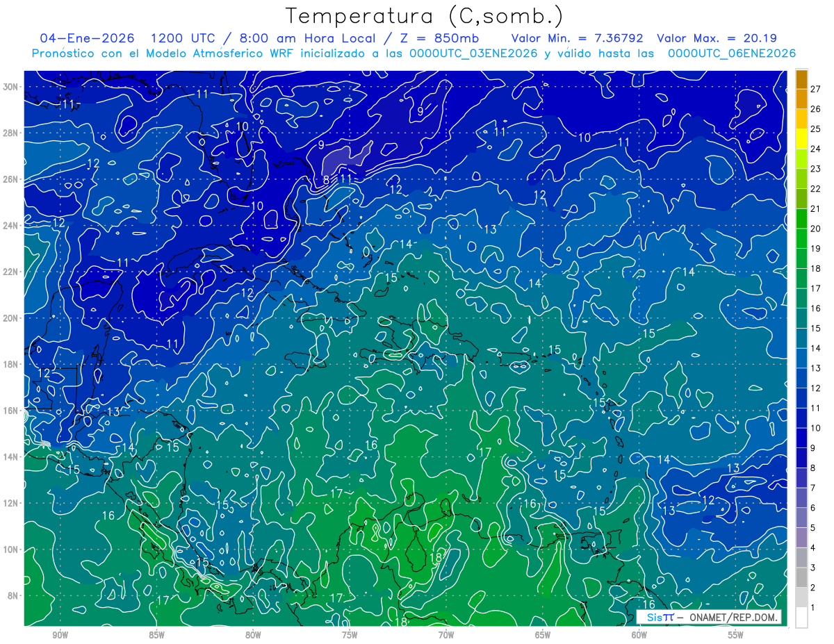
Task: Click the color scale label '20'
Action: (815, 229)
